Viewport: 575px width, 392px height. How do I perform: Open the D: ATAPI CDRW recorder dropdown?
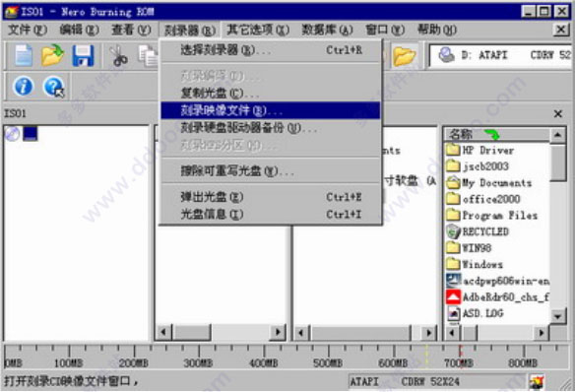(x=501, y=55)
